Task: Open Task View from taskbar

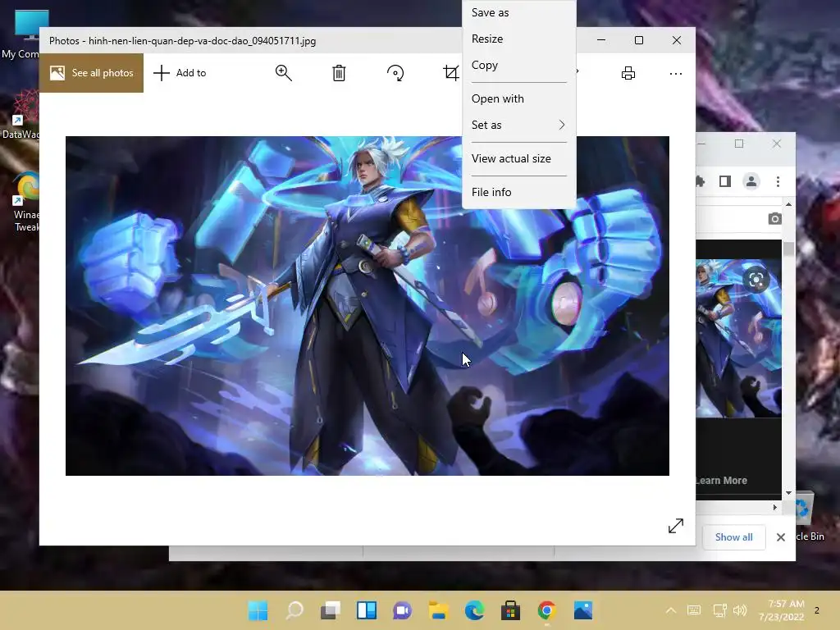Action: [x=331, y=610]
